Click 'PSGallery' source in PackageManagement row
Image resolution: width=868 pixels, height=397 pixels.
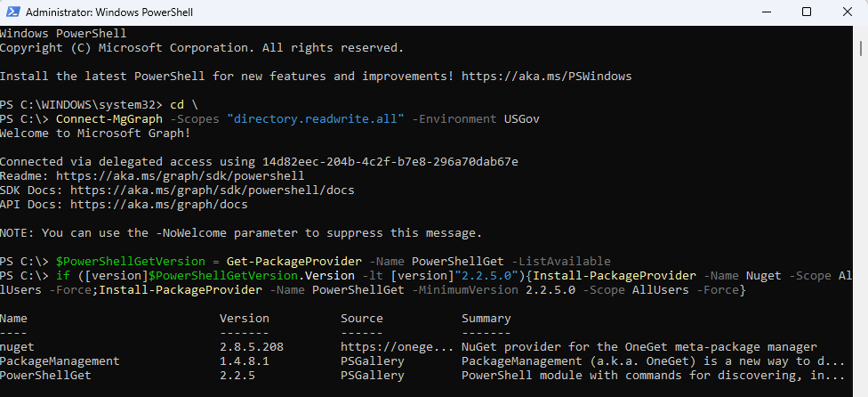(x=373, y=361)
